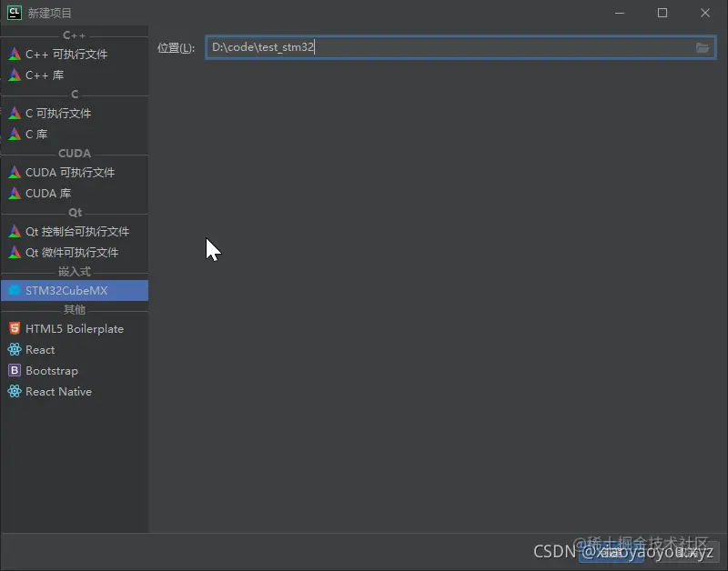Screen dimensions: 728x571
Task: Select React Native project type
Action: [75, 391]
